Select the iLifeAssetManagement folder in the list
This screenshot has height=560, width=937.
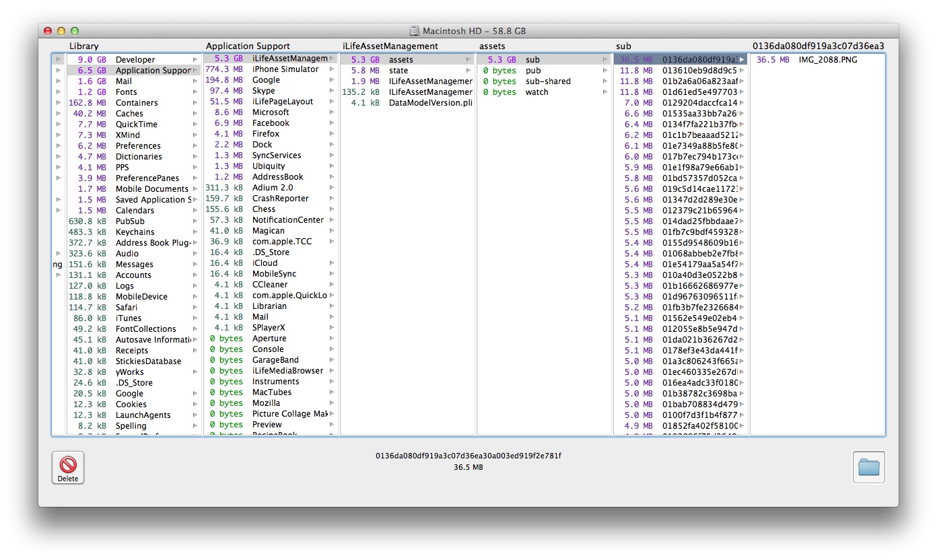(x=289, y=59)
